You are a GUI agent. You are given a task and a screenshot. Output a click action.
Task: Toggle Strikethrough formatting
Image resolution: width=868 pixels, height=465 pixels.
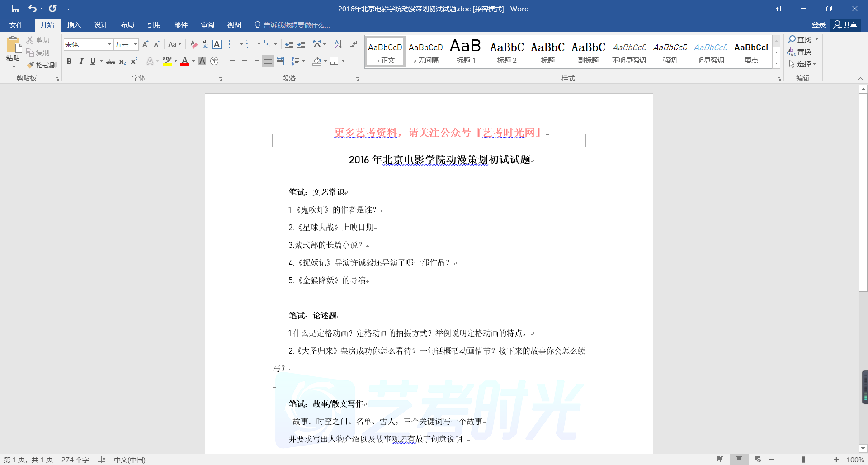[110, 62]
